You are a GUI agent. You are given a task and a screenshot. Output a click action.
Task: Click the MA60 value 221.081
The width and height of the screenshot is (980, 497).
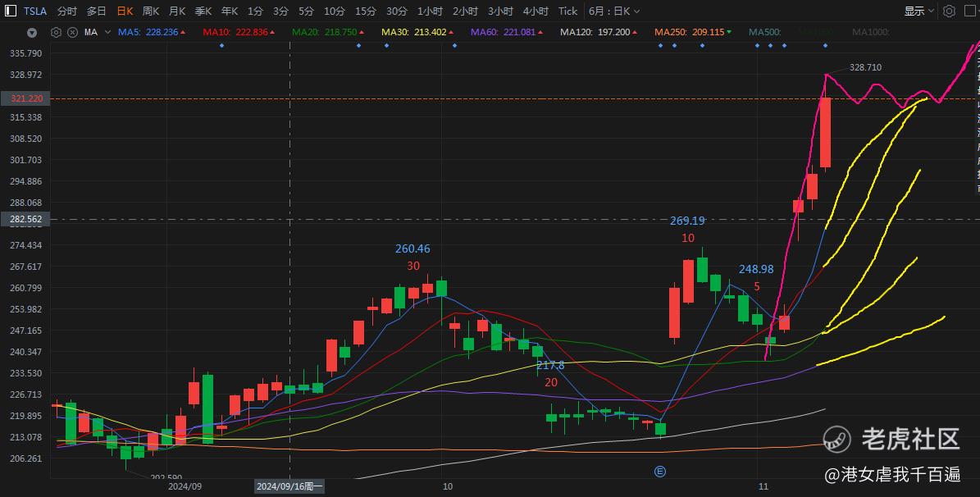coord(519,32)
